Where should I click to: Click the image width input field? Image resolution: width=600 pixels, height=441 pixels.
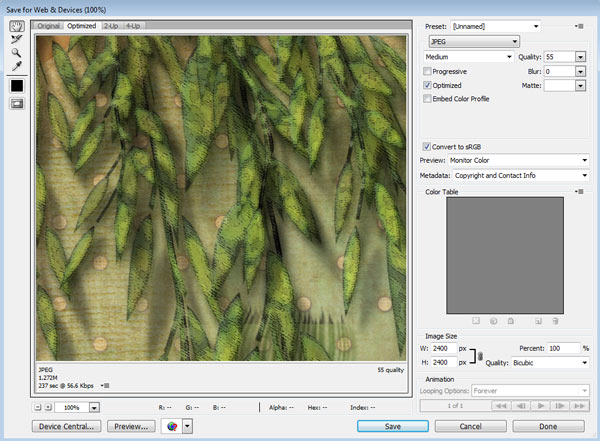[443, 348]
